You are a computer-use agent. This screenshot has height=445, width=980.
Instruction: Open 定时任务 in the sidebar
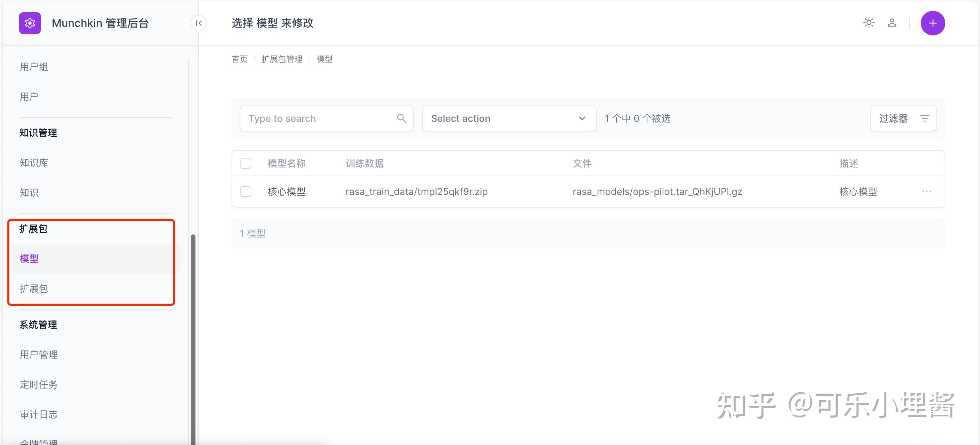[38, 384]
